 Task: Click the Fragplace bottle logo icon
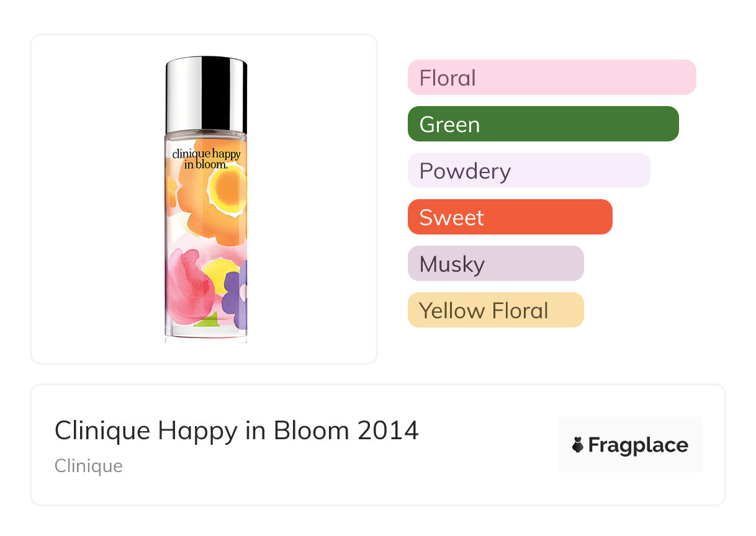point(578,445)
